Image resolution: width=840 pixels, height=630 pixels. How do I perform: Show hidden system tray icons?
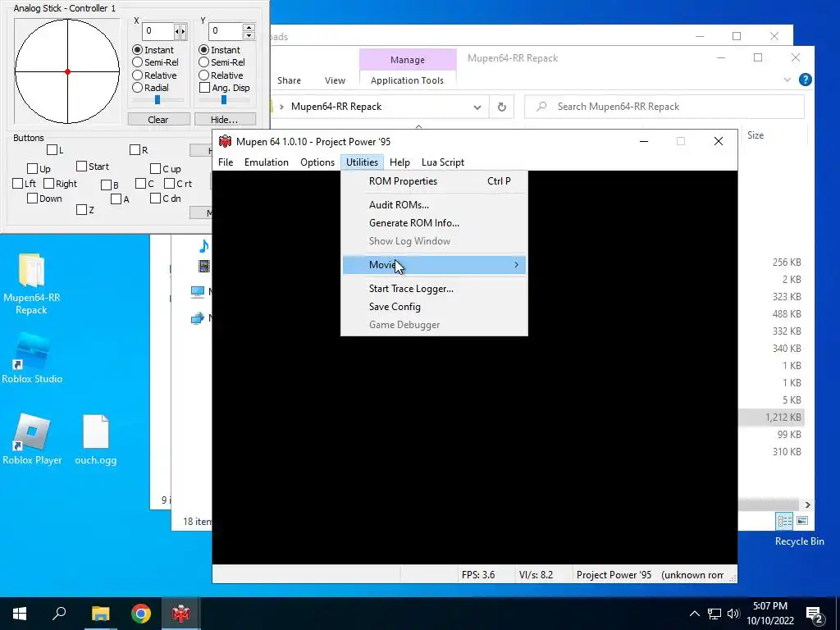pyautogui.click(x=694, y=614)
